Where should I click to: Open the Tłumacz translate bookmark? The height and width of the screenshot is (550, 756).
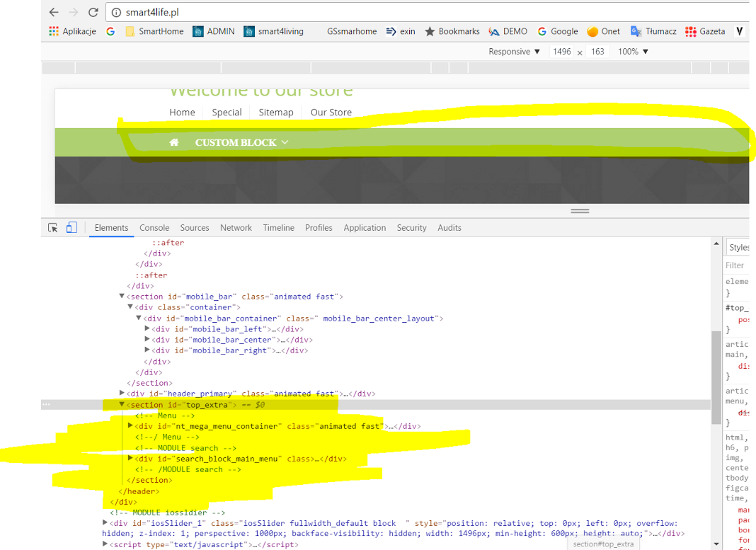click(x=653, y=31)
